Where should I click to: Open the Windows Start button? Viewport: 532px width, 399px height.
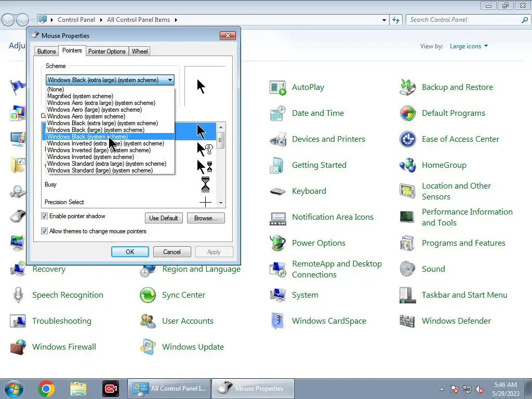coord(14,389)
